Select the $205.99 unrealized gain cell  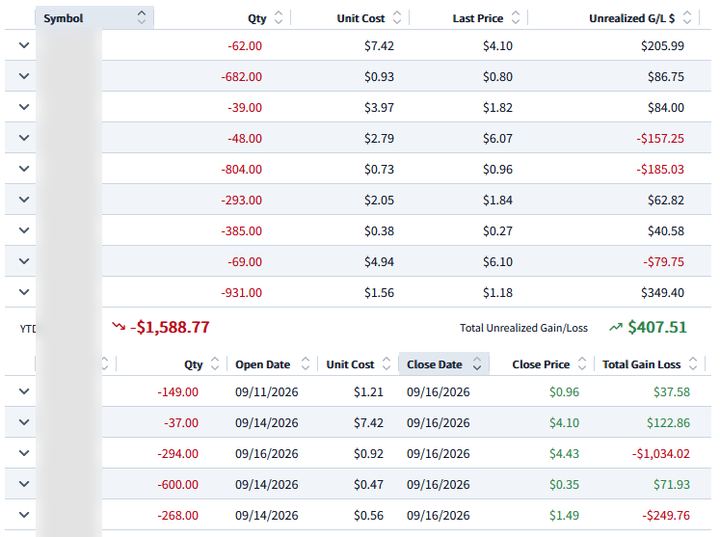662,45
